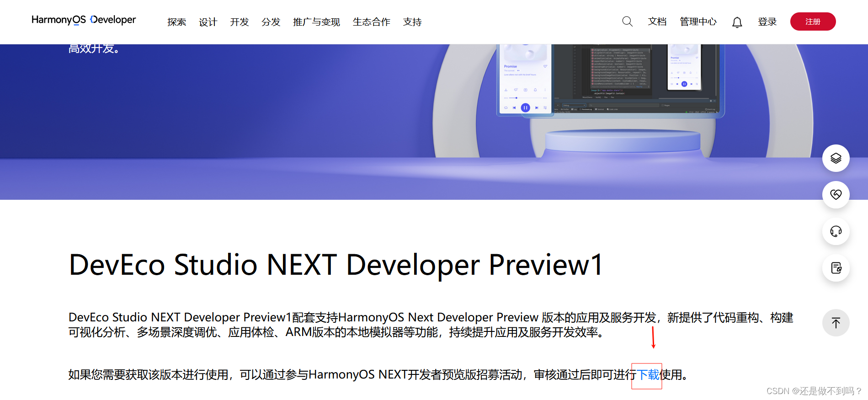868x400 pixels.
Task: Open the 开发 menu
Action: click(x=240, y=22)
